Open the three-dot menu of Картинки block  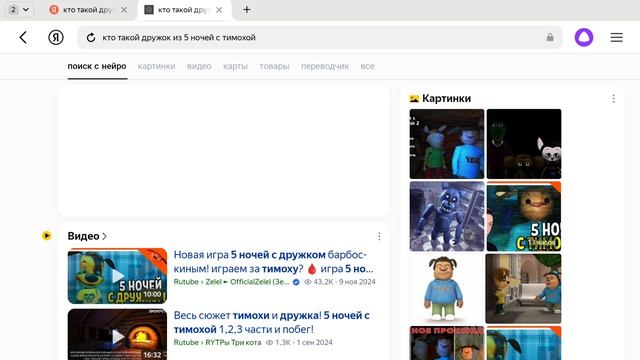tap(613, 98)
